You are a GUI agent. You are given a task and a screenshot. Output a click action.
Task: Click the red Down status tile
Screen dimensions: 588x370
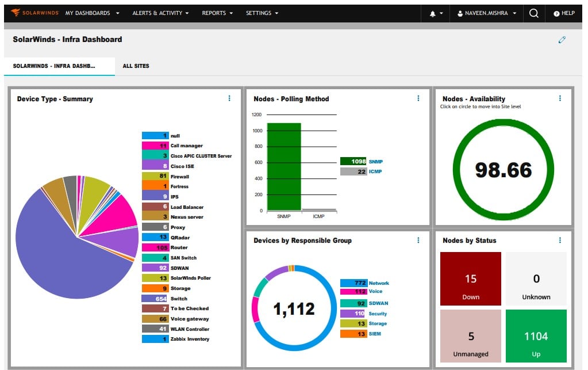[x=471, y=279]
